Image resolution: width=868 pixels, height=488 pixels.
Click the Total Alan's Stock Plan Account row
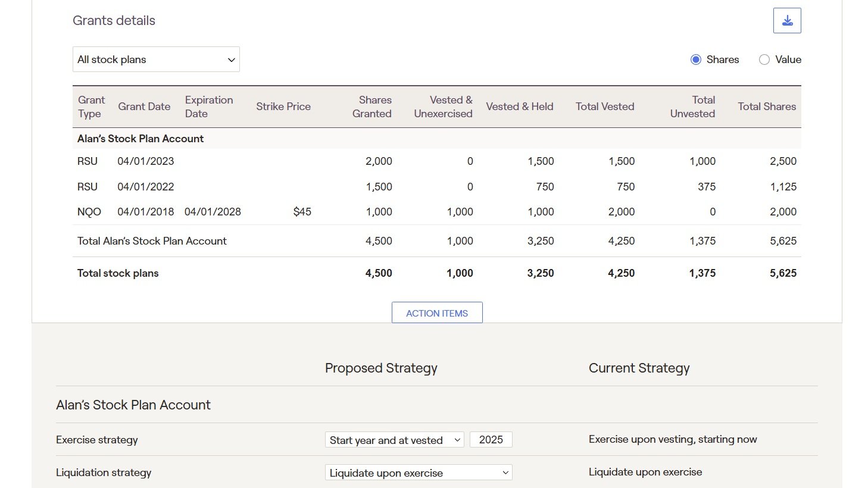coord(437,241)
